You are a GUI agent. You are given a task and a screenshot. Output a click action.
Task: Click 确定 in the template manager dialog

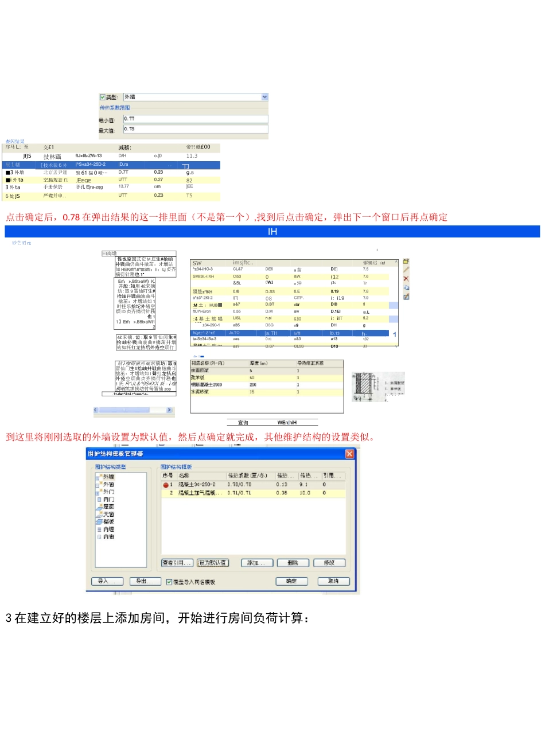[x=291, y=581]
